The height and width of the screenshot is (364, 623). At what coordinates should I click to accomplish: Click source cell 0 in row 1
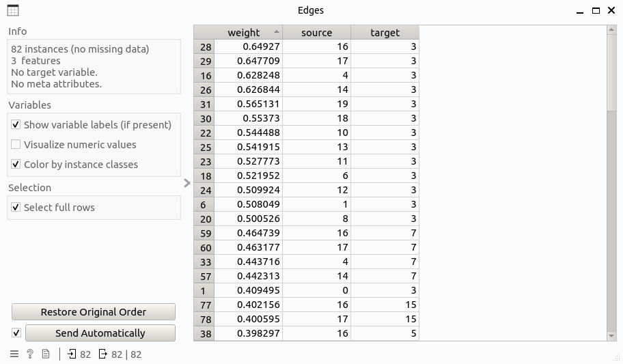[317, 290]
